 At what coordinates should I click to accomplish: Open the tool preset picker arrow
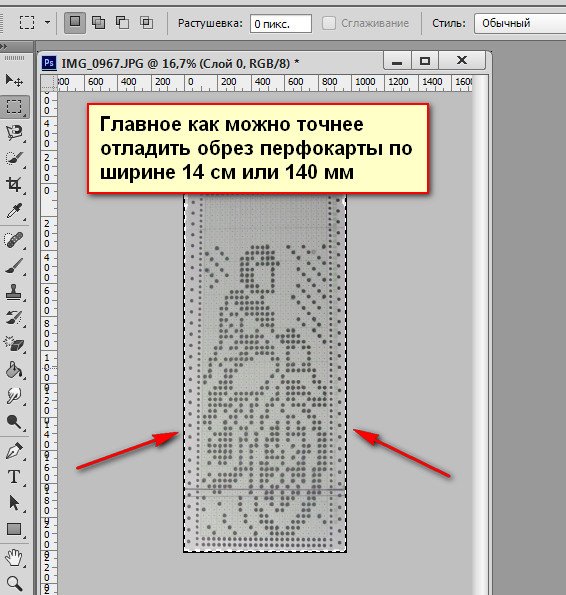tap(47, 22)
